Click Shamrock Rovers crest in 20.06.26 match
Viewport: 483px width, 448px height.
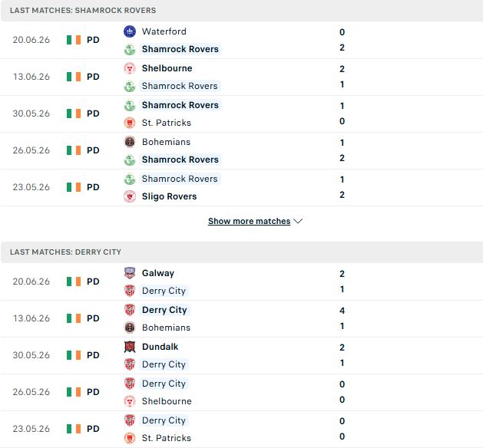[130, 49]
